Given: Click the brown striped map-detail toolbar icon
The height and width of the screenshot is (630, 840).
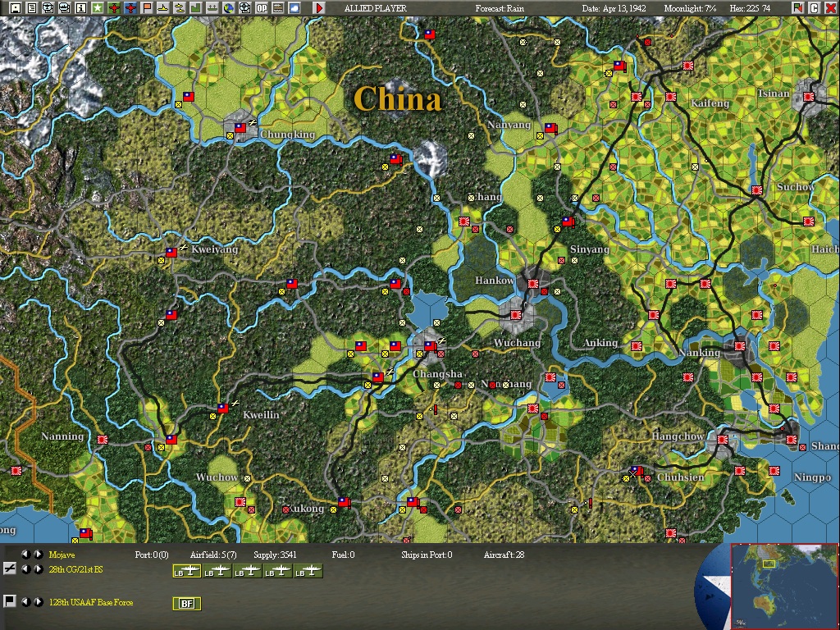Looking at the screenshot, I should (x=278, y=8).
